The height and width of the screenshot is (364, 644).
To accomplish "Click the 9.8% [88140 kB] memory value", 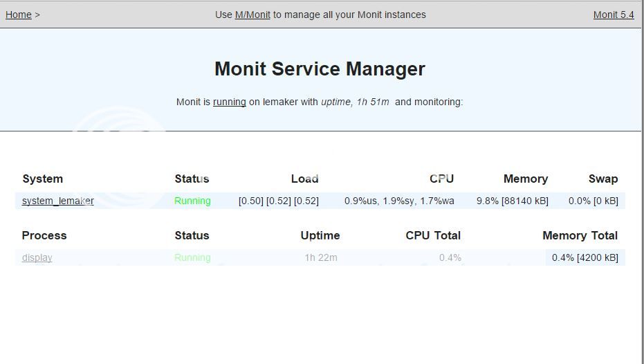I will tap(513, 201).
